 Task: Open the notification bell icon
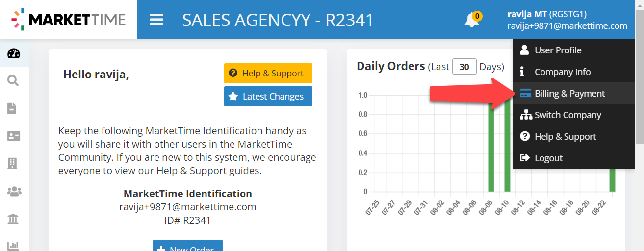[x=472, y=20]
